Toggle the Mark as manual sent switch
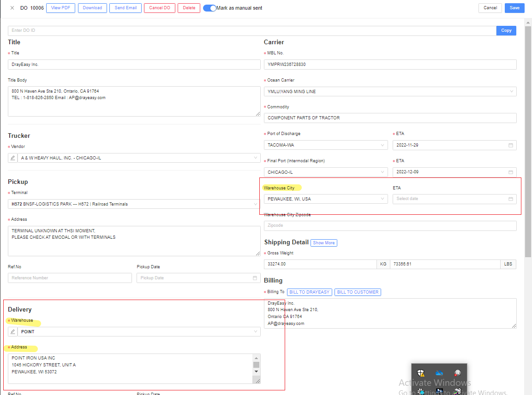The height and width of the screenshot is (395, 532). pos(209,8)
